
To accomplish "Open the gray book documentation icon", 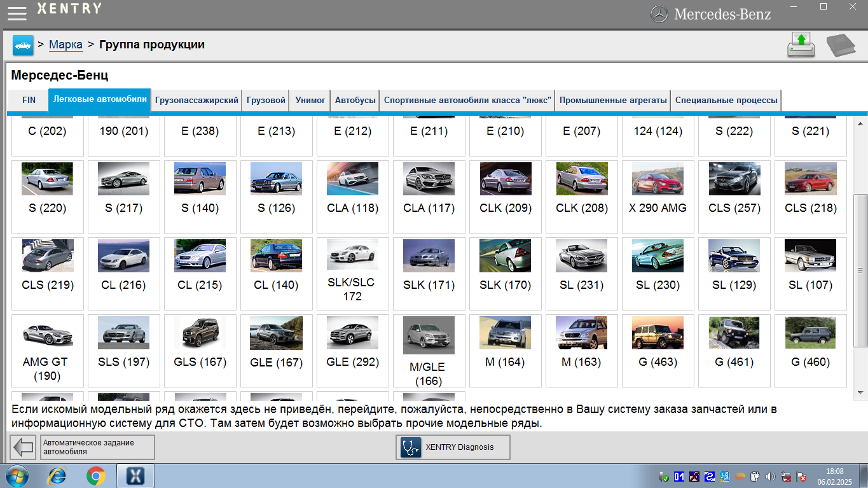I will pyautogui.click(x=841, y=45).
